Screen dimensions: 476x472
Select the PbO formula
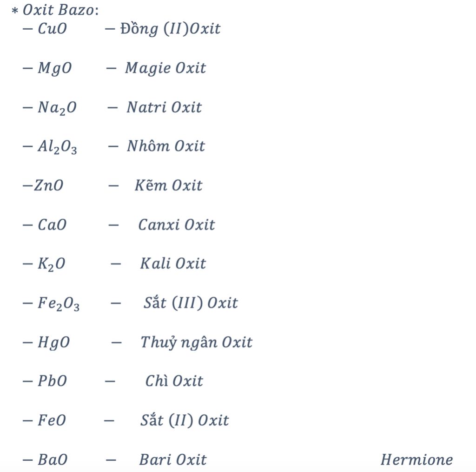coord(52,381)
